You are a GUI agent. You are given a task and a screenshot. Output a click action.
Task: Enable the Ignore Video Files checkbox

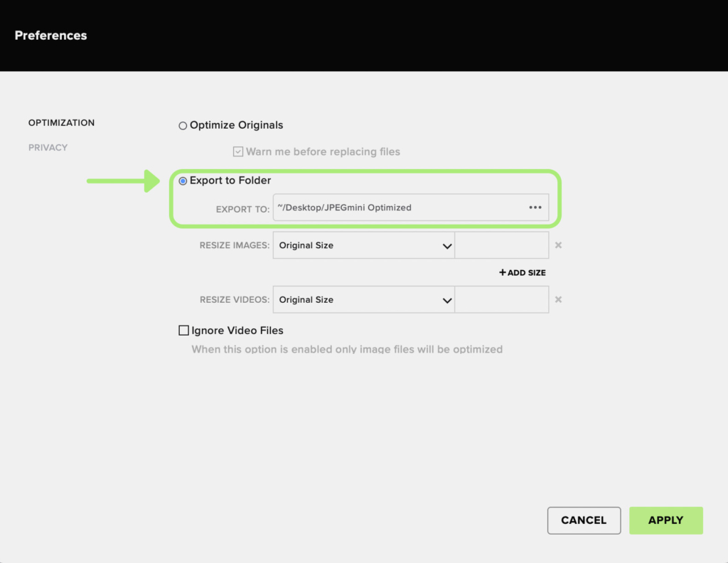click(x=184, y=331)
